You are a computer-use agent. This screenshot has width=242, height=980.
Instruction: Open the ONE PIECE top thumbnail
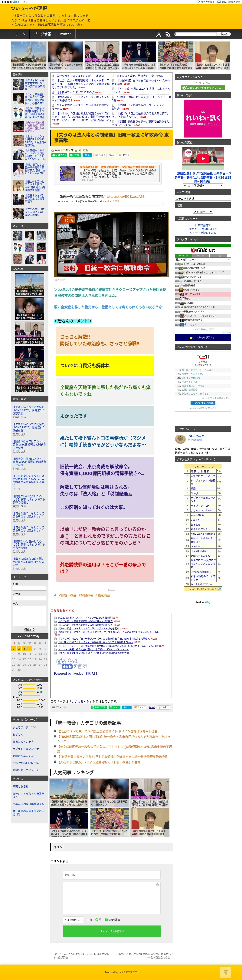pos(176,55)
